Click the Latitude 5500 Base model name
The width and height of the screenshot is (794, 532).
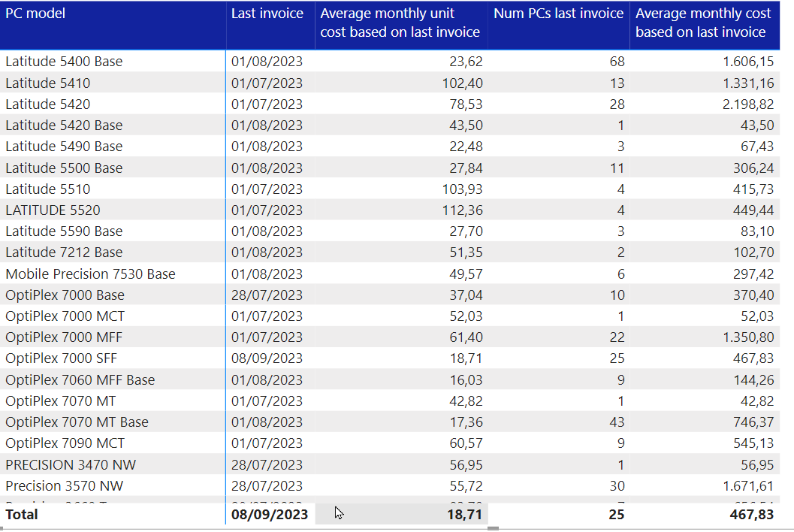click(x=65, y=168)
